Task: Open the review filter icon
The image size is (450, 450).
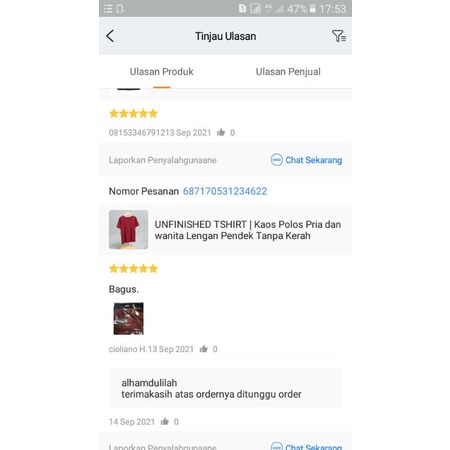Action: coord(338,36)
